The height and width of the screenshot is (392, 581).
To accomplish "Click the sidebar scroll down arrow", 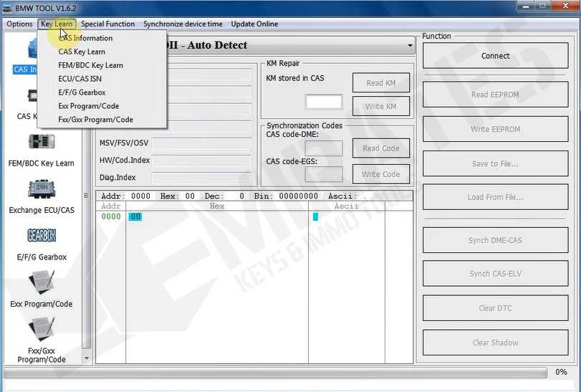I will 87,358.
